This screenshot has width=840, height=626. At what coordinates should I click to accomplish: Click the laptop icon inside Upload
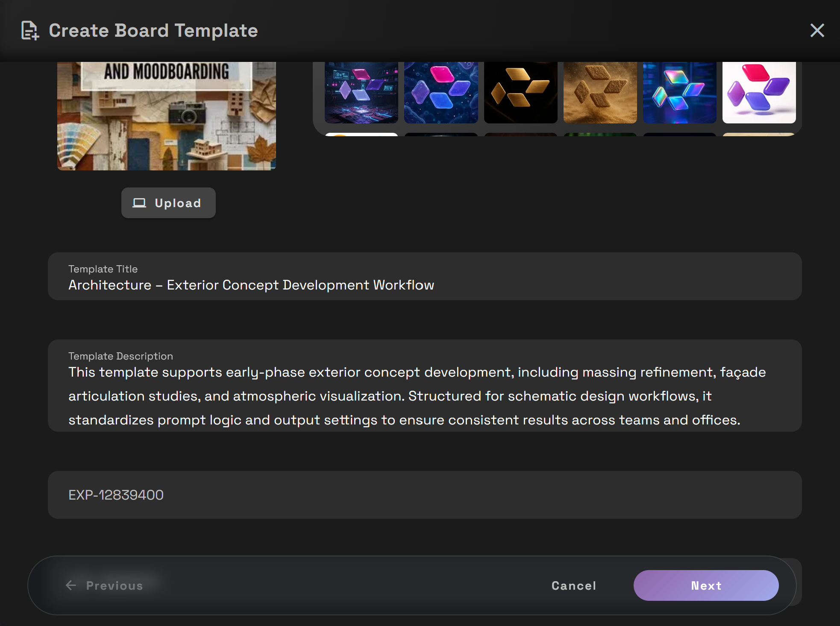[139, 203]
